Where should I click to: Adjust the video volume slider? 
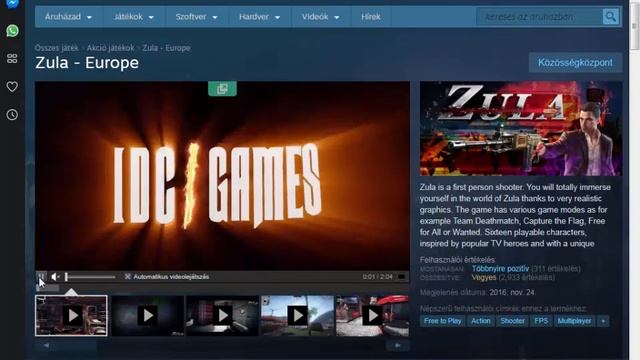click(90, 277)
